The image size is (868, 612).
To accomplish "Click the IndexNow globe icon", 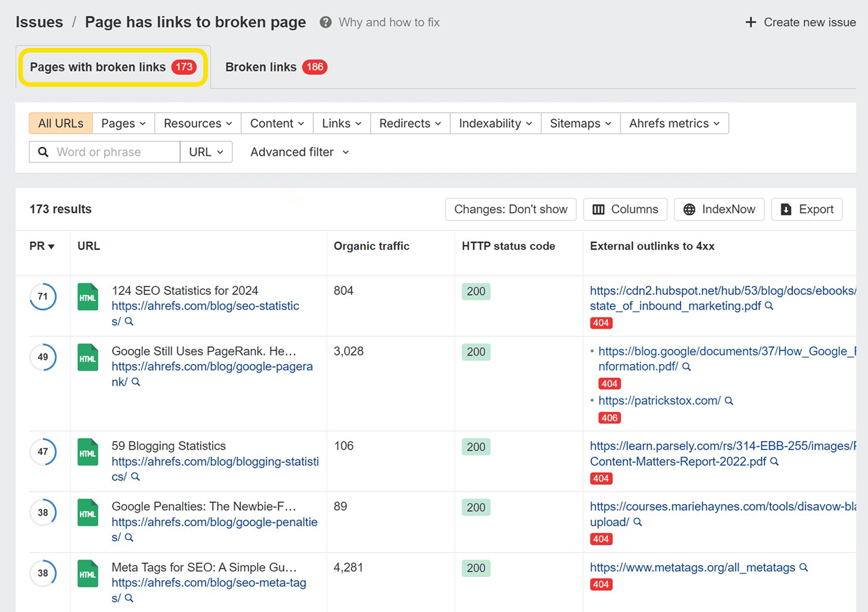I will tap(689, 209).
